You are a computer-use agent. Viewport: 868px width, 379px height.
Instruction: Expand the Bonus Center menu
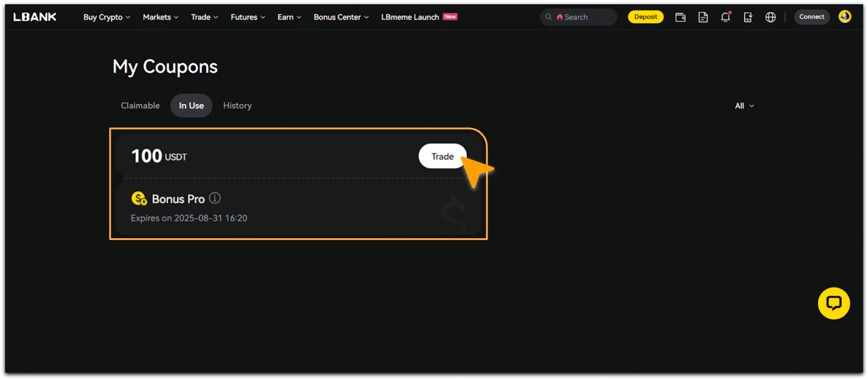point(341,17)
